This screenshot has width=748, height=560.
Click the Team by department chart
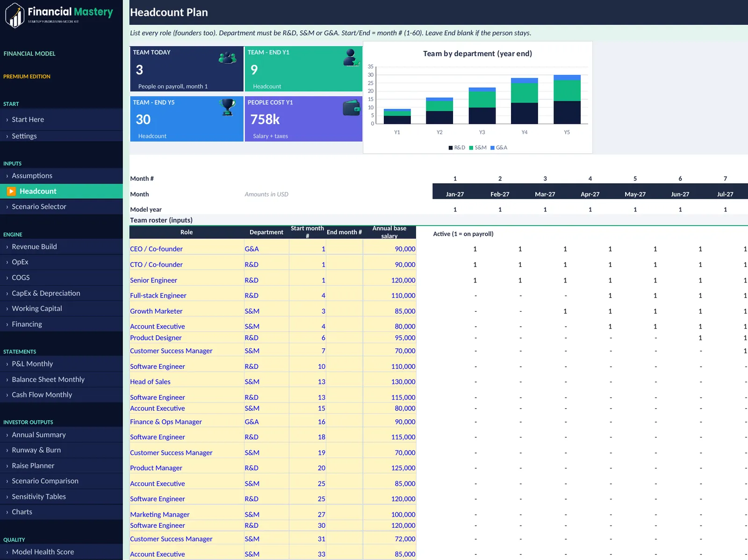pos(478,97)
